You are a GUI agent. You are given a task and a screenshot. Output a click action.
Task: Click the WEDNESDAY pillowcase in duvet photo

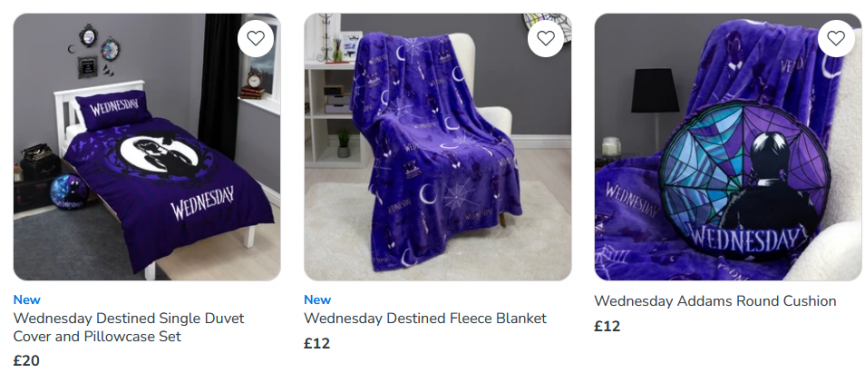(x=113, y=108)
